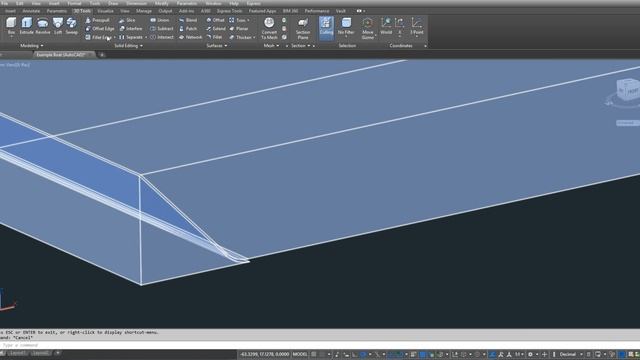Run the Interfere check
The height and width of the screenshot is (360, 640).
point(131,29)
